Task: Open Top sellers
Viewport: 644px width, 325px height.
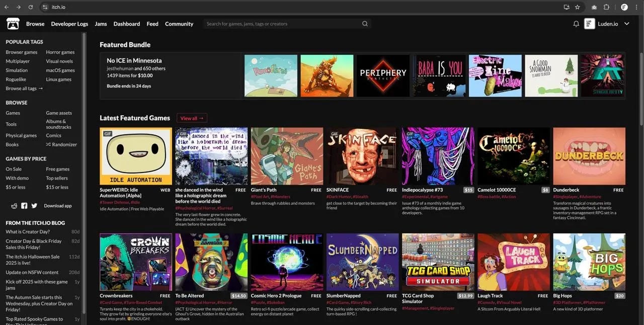Action: point(57,178)
